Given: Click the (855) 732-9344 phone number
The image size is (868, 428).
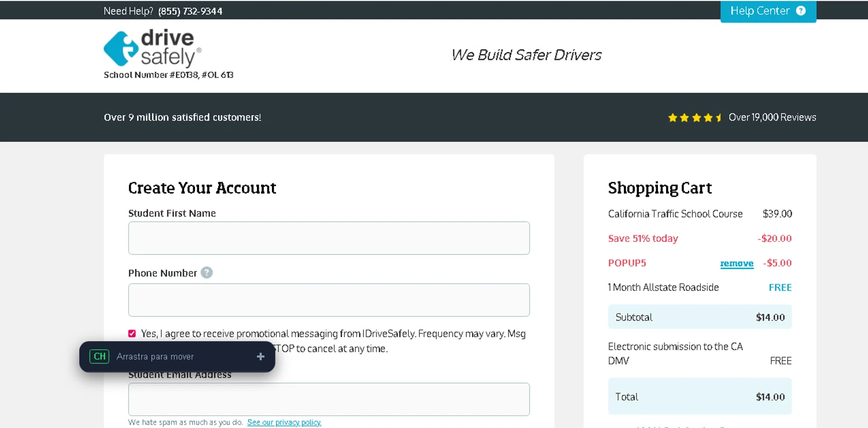Looking at the screenshot, I should tap(190, 11).
